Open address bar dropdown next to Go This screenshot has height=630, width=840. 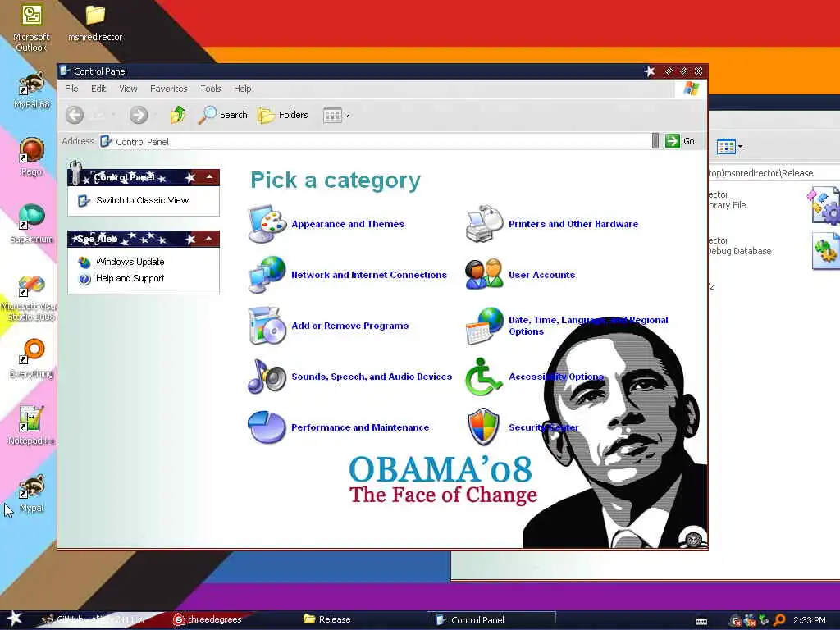coord(655,141)
